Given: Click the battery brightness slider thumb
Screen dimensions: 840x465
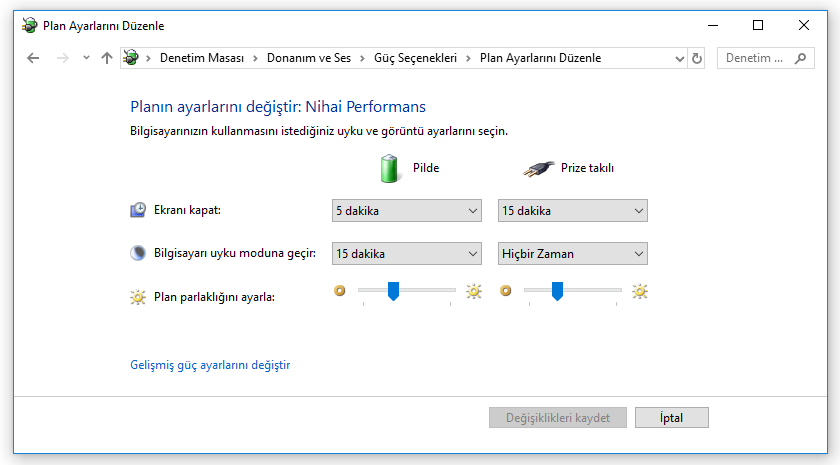Looking at the screenshot, I should tap(393, 290).
